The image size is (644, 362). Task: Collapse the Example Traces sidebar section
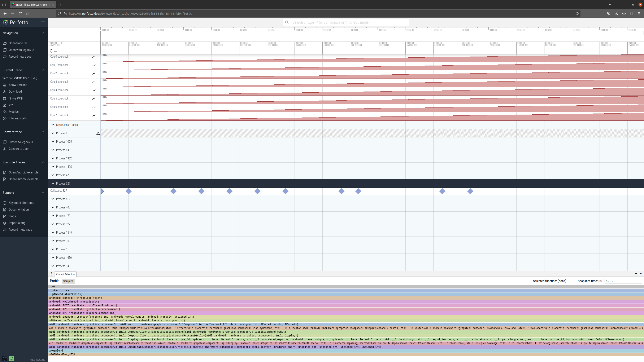tap(43, 162)
